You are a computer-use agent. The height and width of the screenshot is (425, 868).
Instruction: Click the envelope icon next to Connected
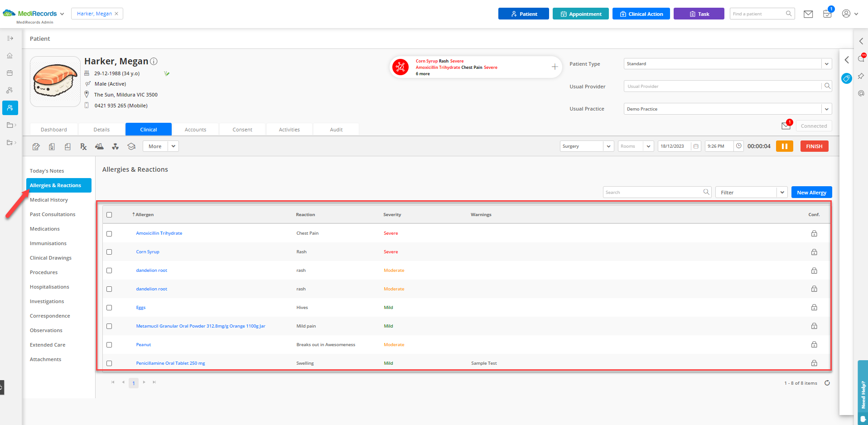pyautogui.click(x=786, y=126)
